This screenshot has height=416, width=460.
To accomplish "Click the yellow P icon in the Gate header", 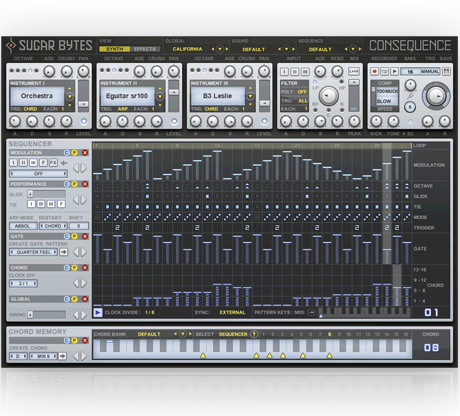I will tap(75, 236).
